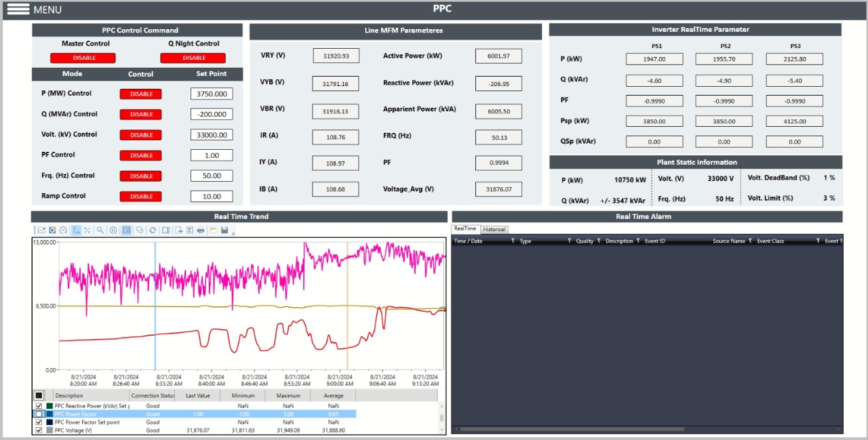Switch to the Historical alarms tab
868x440 pixels.
click(x=493, y=229)
